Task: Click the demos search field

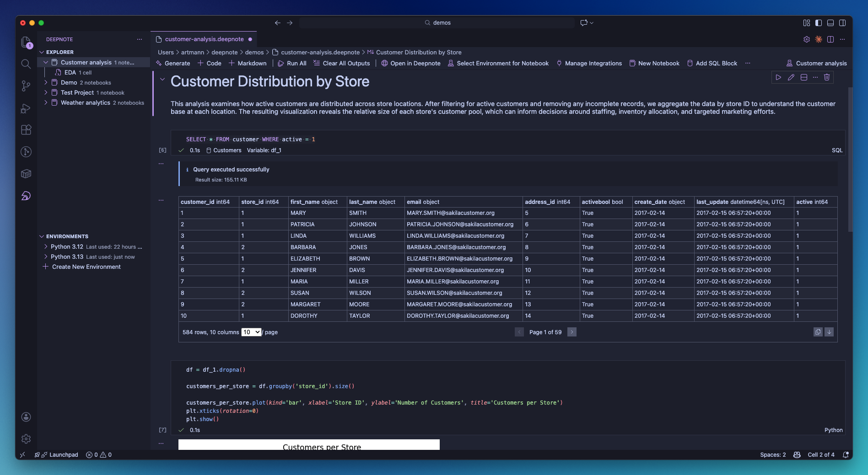Action: click(x=437, y=23)
